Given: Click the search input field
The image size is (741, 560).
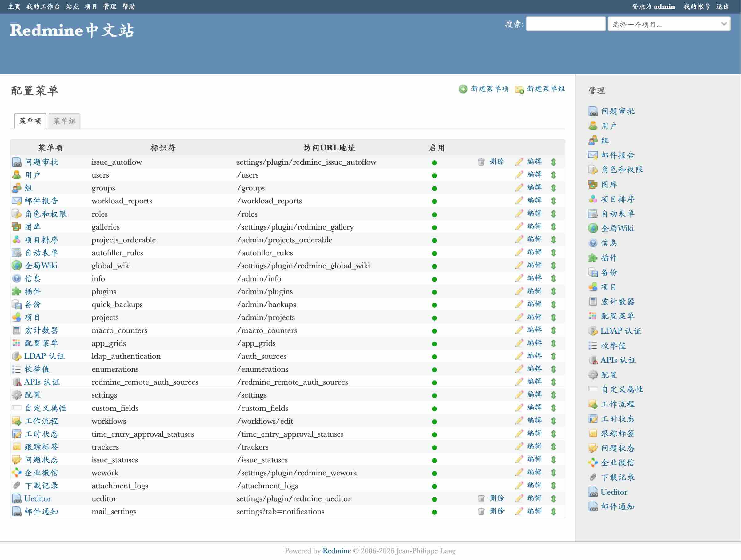Looking at the screenshot, I should click(566, 24).
